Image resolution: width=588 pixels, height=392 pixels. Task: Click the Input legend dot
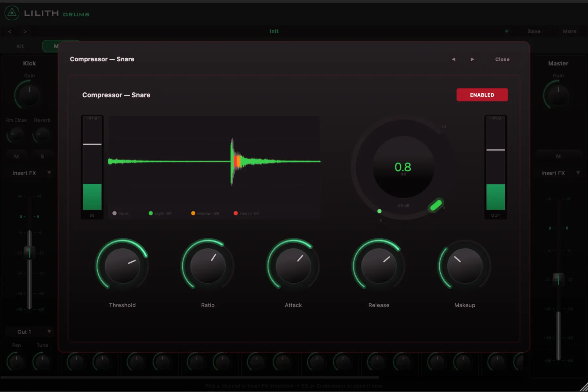[x=114, y=213]
